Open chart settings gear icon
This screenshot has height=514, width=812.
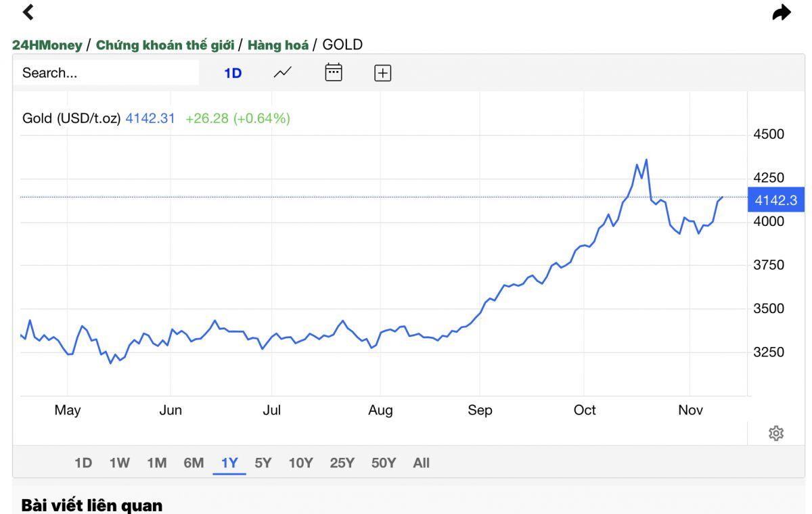click(x=776, y=434)
